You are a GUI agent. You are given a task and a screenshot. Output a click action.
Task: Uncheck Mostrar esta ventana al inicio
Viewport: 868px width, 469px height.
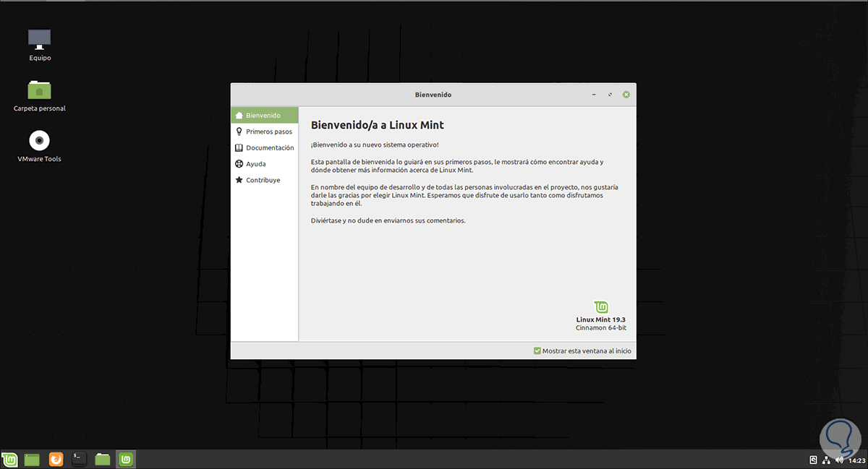pos(537,350)
